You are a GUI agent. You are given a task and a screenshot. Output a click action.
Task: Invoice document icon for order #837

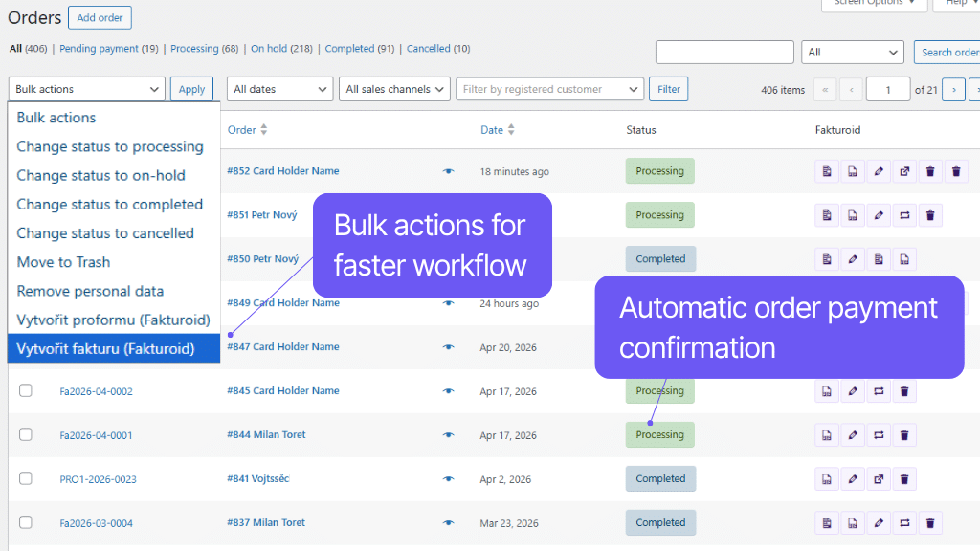pyautogui.click(x=827, y=523)
